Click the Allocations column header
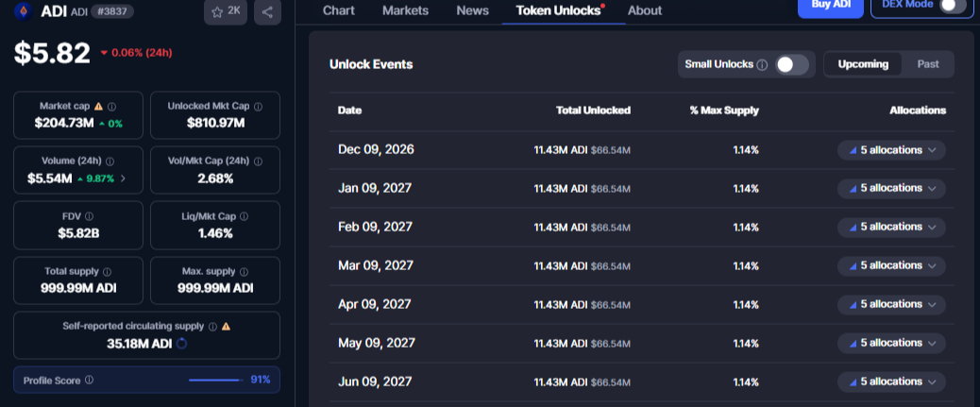 [918, 110]
